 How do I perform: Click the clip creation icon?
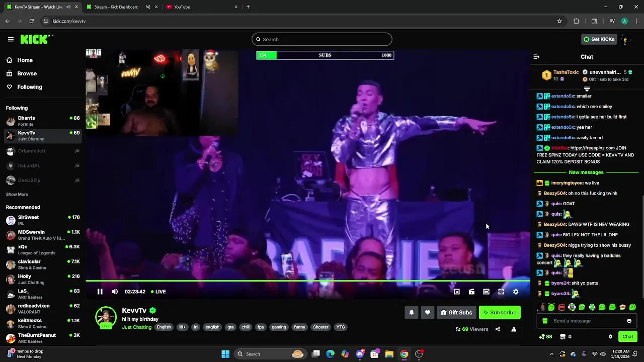coord(471,292)
